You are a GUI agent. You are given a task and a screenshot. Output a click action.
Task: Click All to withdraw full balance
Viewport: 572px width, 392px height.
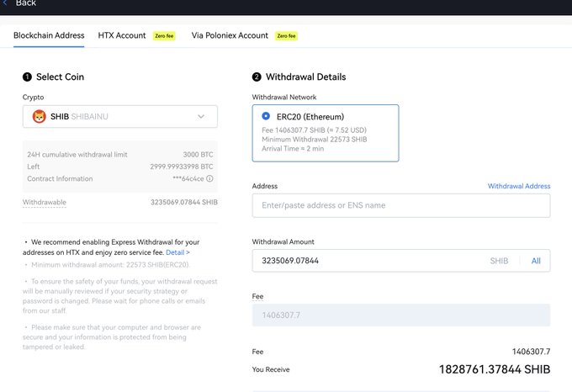tap(536, 261)
